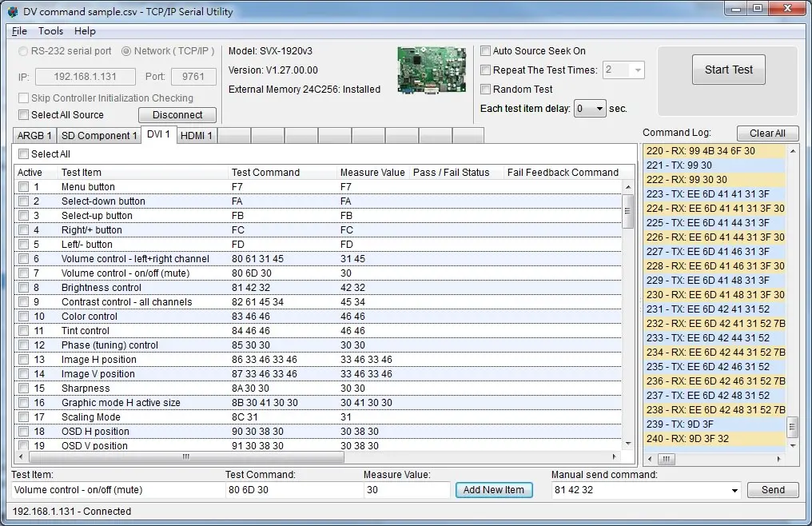Select the 'OSD H position' row
The image size is (812, 526).
pos(318,432)
